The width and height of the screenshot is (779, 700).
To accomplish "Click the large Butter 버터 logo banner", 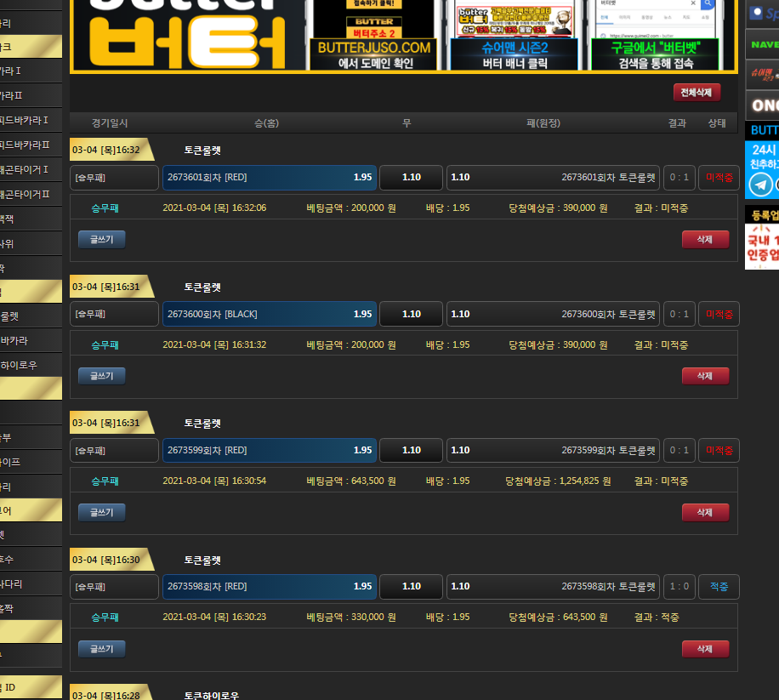I will tap(188, 34).
